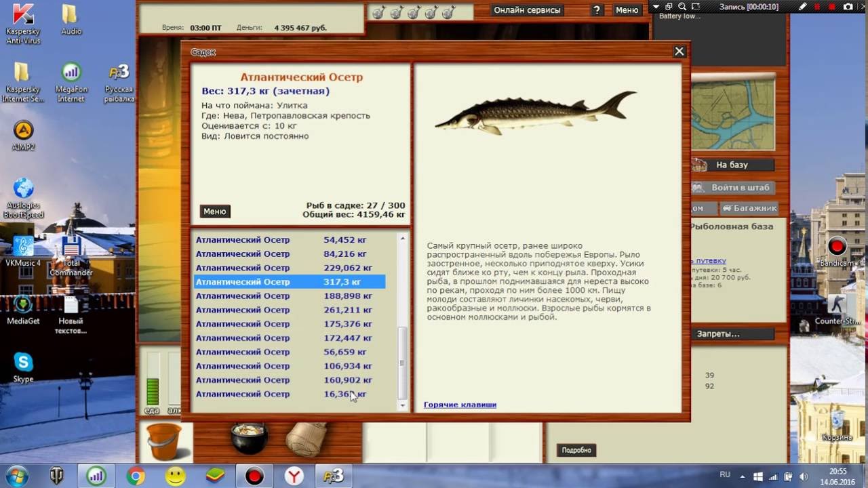Screen dimensions: 868x488
Task: Open Kaspersky Internet Security folder icon
Action: [23, 83]
